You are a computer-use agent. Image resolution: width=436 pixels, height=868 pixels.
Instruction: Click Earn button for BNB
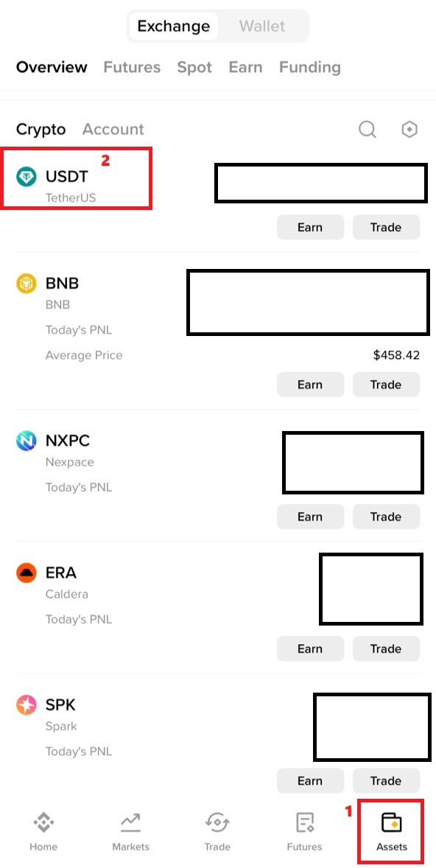(310, 384)
